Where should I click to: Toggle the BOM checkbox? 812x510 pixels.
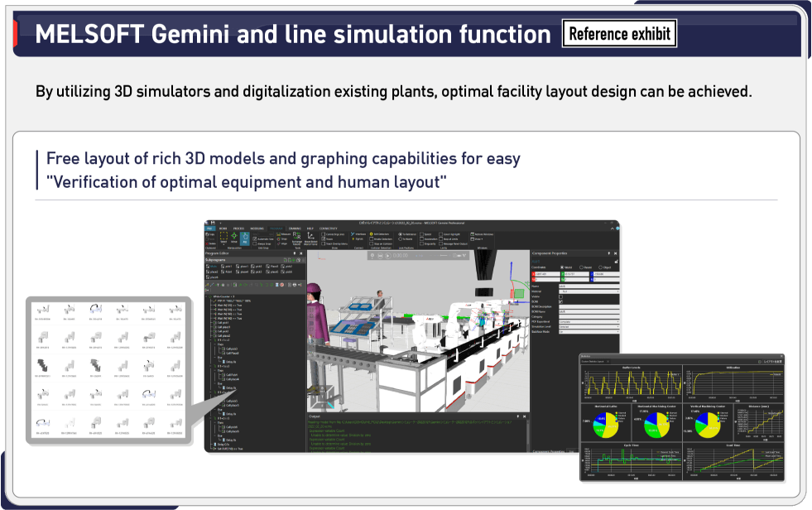point(560,301)
